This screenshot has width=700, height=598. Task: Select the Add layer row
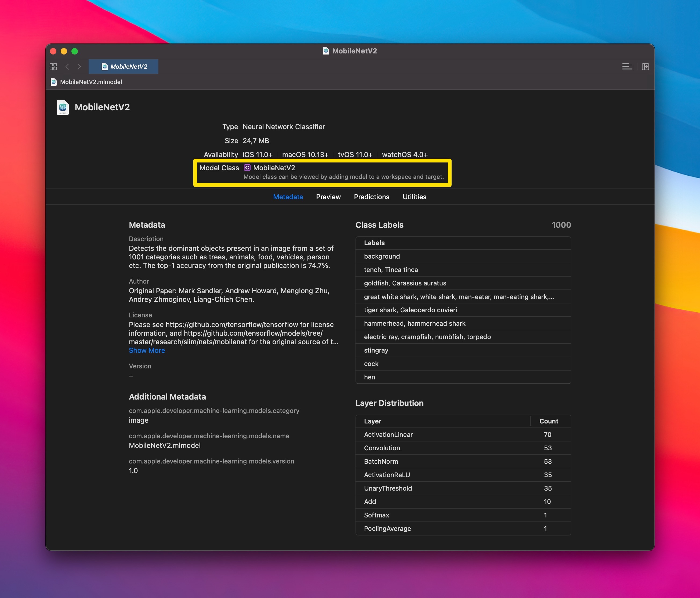click(463, 502)
